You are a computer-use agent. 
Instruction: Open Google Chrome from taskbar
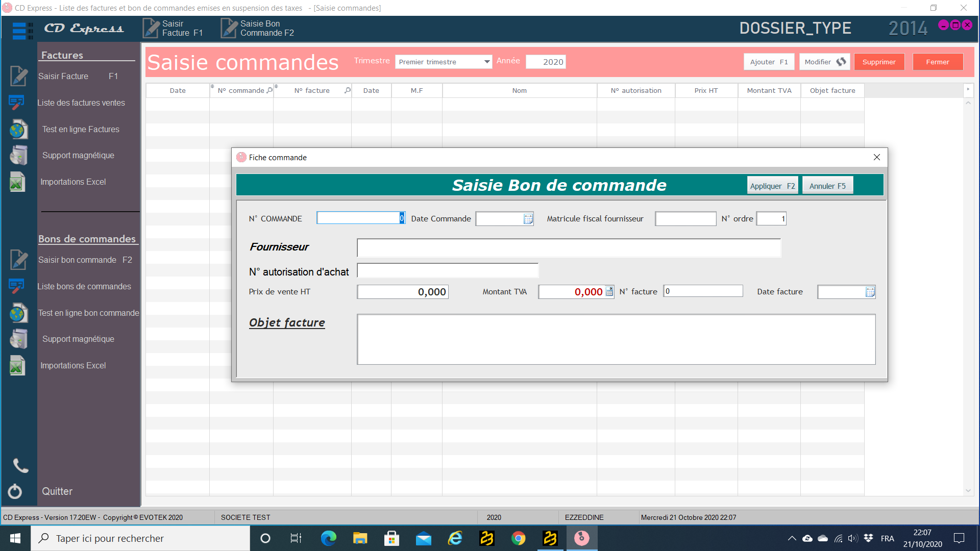pos(519,538)
